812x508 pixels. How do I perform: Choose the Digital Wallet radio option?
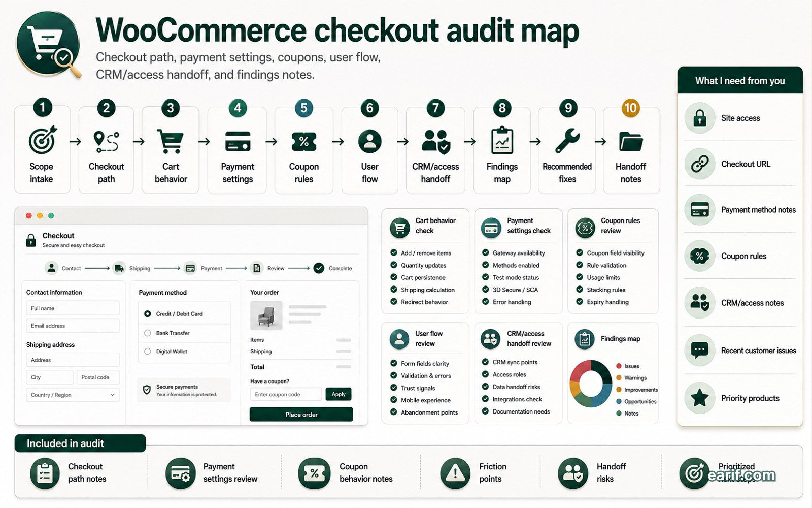click(148, 351)
